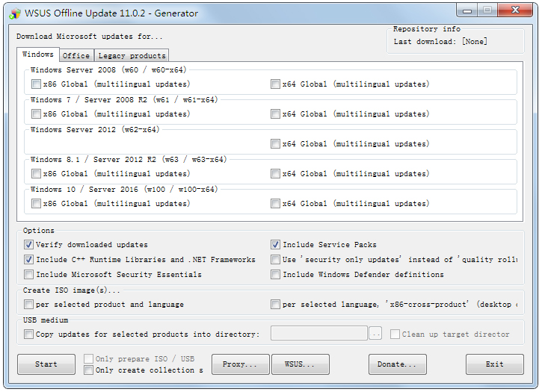Click the browse button for USB directory
The width and height of the screenshot is (542, 392).
[376, 334]
